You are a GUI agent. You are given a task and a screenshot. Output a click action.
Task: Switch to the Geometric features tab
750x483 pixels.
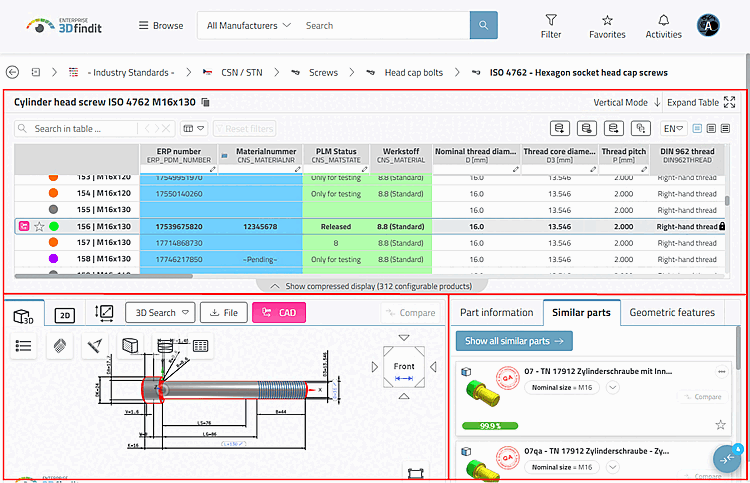(x=672, y=312)
